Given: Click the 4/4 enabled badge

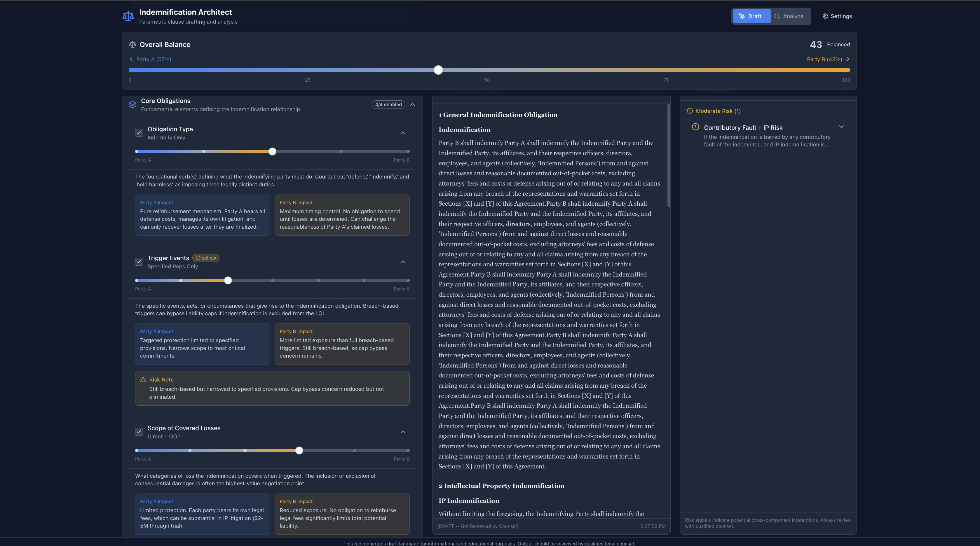Looking at the screenshot, I should (388, 104).
